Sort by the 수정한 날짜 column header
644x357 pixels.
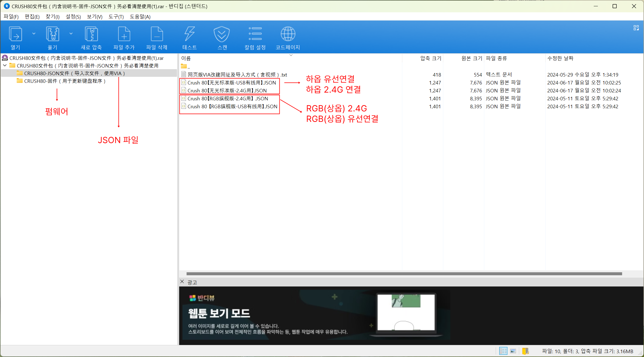click(560, 58)
